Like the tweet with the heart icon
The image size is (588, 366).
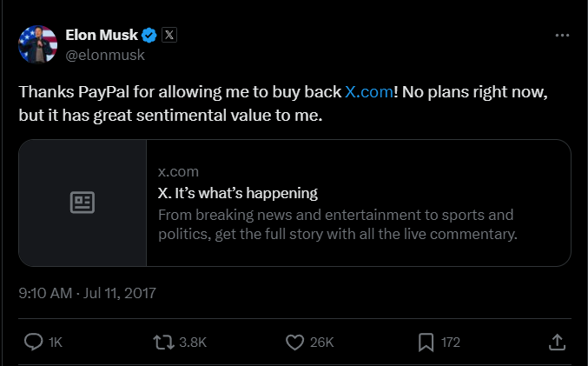point(294,343)
